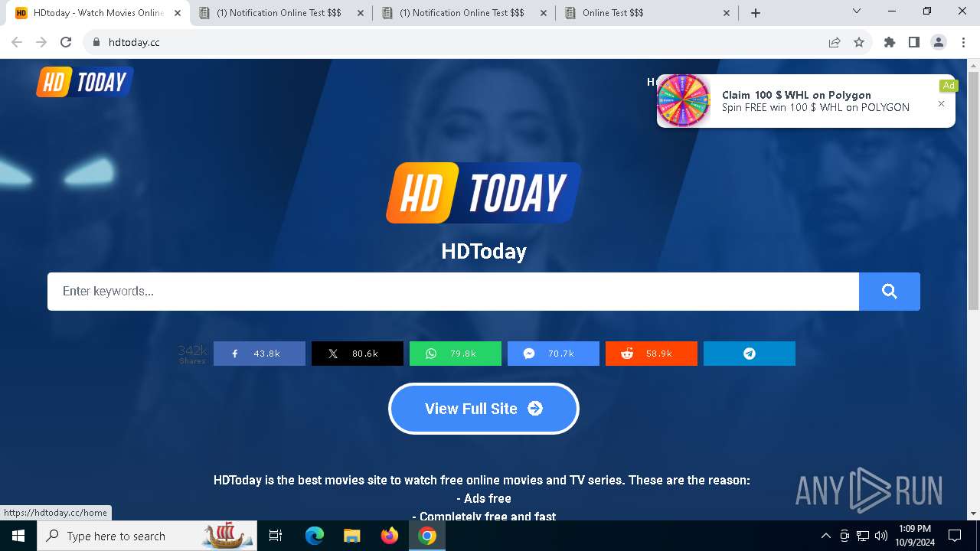View site information lock icon
This screenshot has width=980, height=551.
pos(96,42)
